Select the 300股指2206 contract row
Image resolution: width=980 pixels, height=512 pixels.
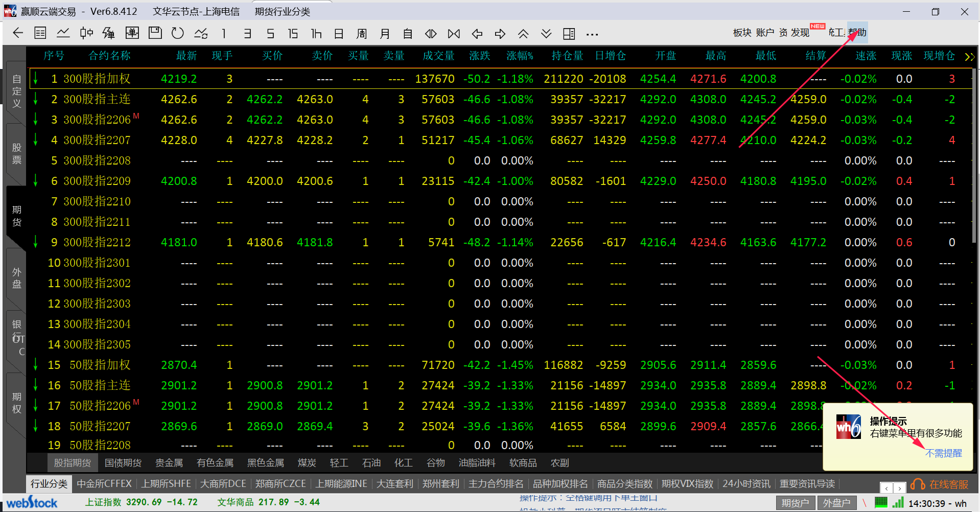501,120
